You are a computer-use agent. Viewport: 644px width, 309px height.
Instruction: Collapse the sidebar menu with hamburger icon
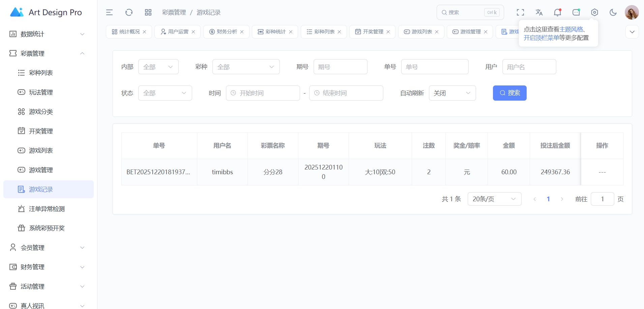click(x=109, y=12)
